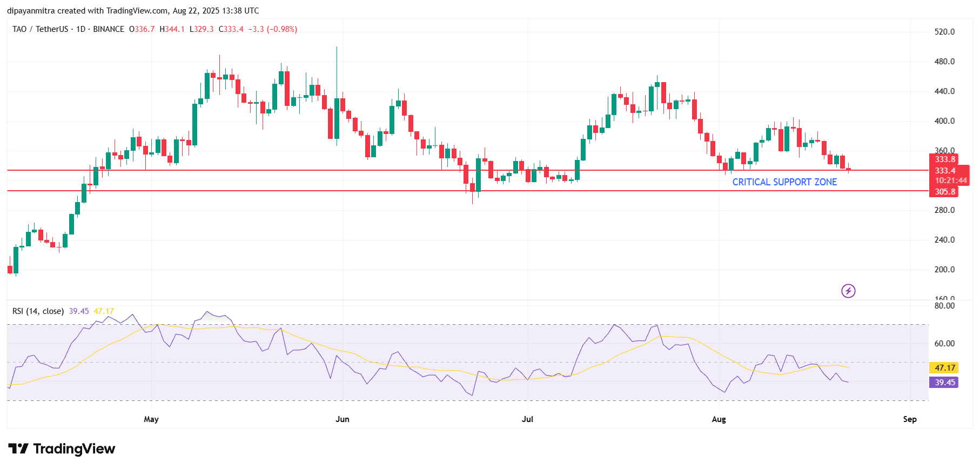Click the 10:21:44 candle countdown label

(x=950, y=180)
